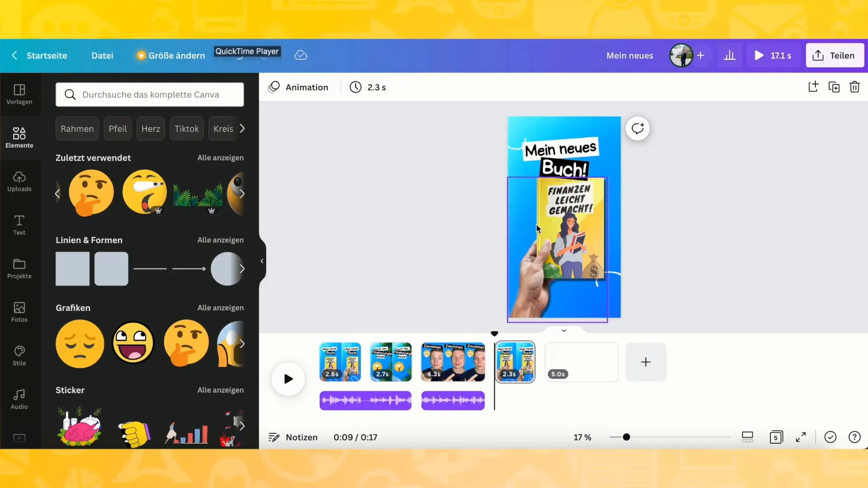The height and width of the screenshot is (488, 868).
Task: Click the share Teilen button
Action: point(835,56)
